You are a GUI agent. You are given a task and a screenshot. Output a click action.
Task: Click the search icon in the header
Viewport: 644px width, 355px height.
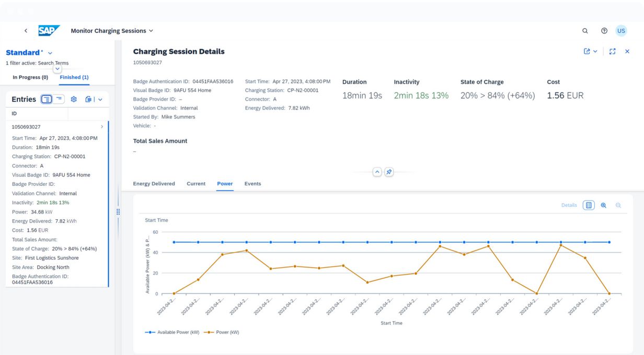coord(585,31)
